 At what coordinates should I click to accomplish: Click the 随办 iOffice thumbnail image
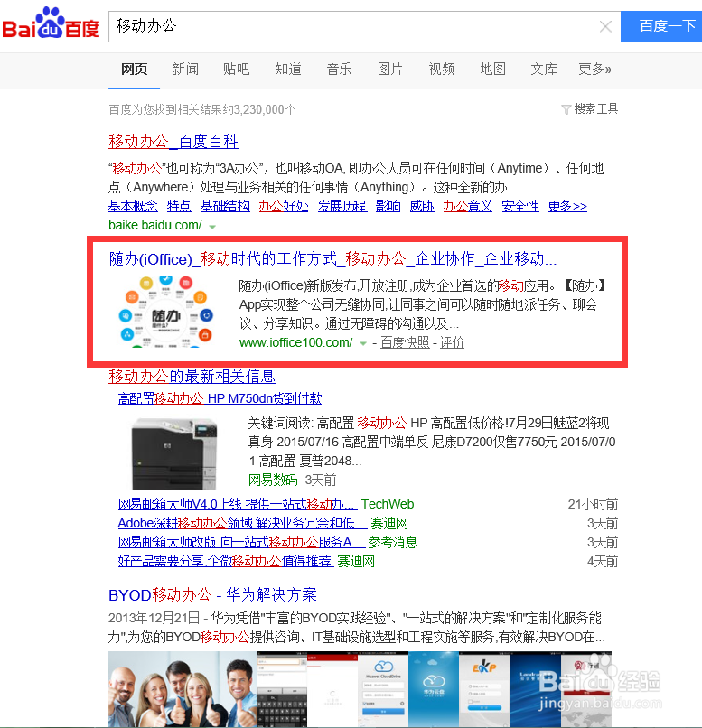(x=166, y=312)
